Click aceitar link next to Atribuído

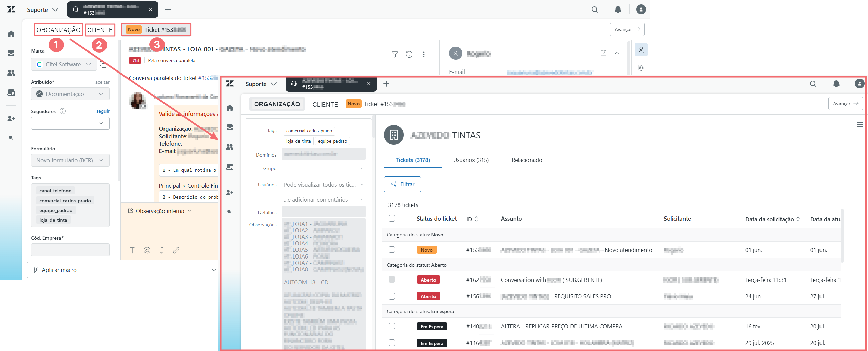102,82
